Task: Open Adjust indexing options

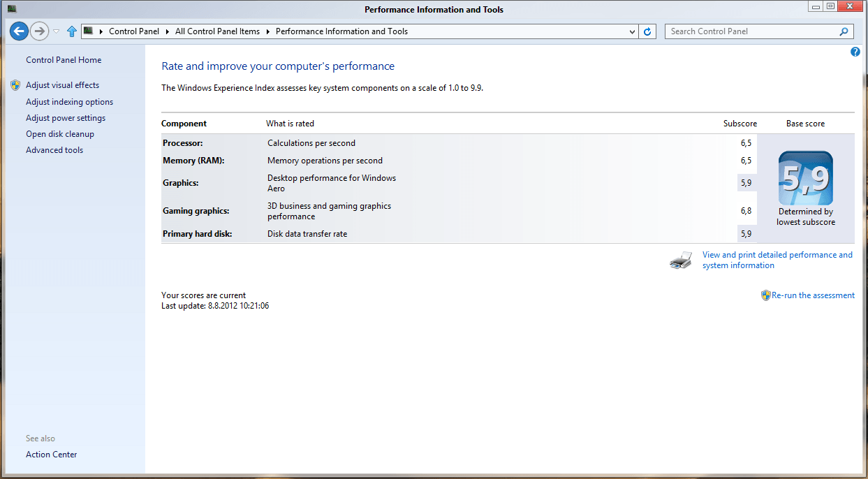Action: (x=69, y=102)
